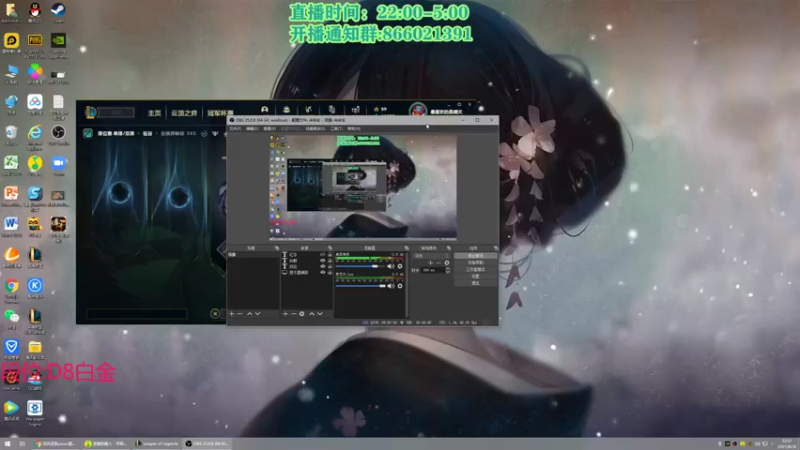Open the 文件 File menu in OBS
This screenshot has width=800, height=450.
click(x=235, y=129)
